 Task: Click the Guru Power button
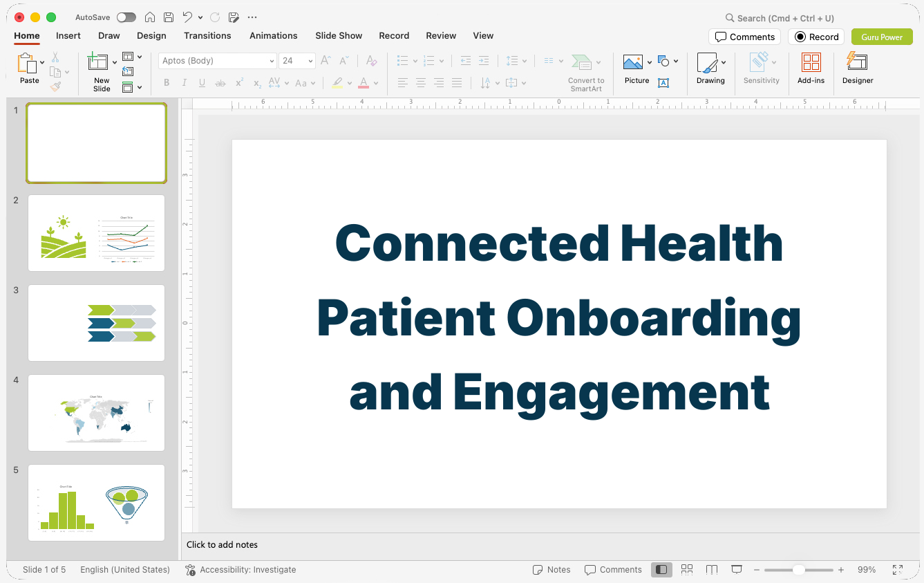882,37
